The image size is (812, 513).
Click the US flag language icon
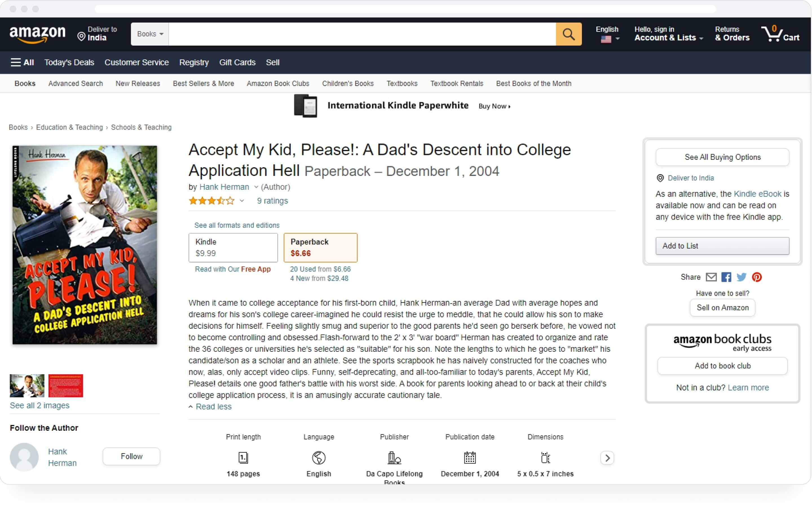606,39
